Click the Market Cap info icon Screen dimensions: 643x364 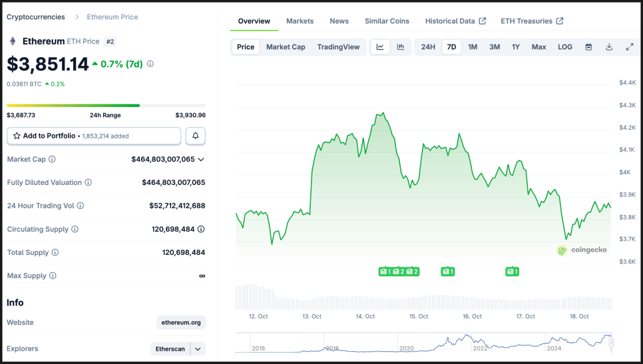click(x=53, y=160)
